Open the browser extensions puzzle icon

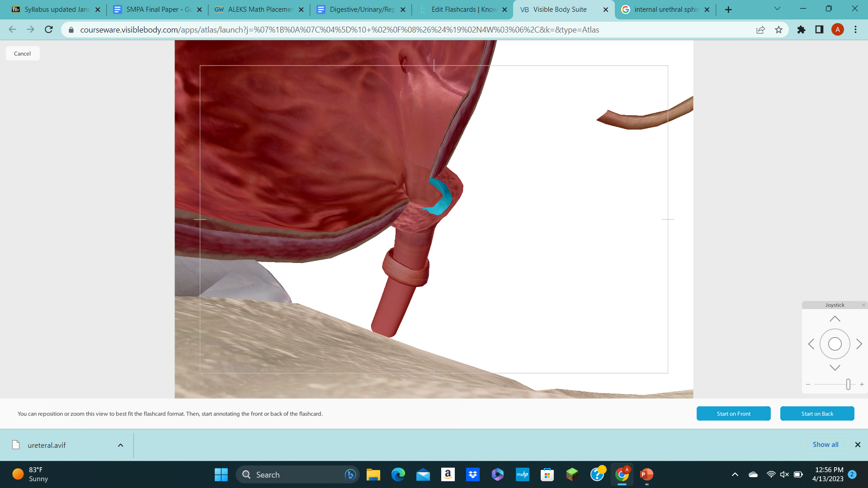pos(801,30)
